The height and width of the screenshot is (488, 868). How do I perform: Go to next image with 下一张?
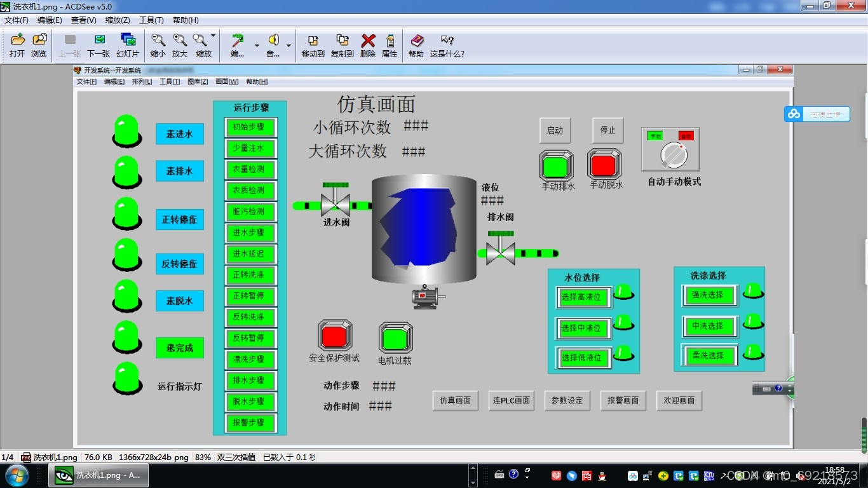tap(98, 40)
